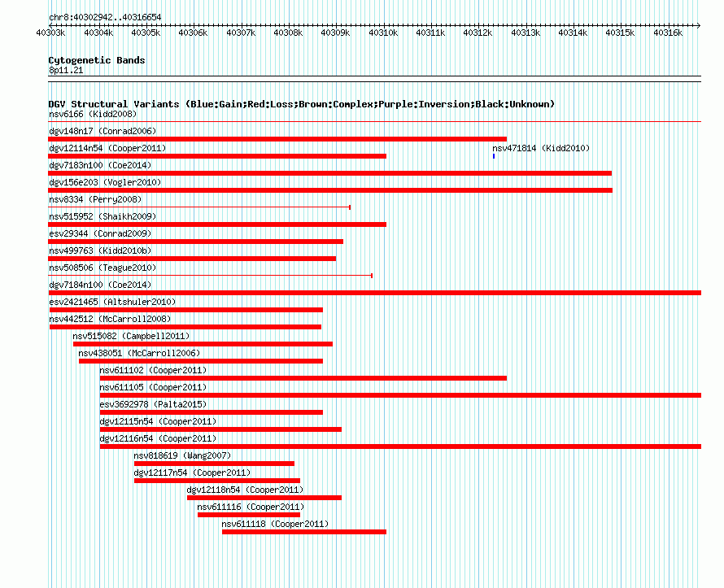Click the 40316k ruler position

point(668,33)
